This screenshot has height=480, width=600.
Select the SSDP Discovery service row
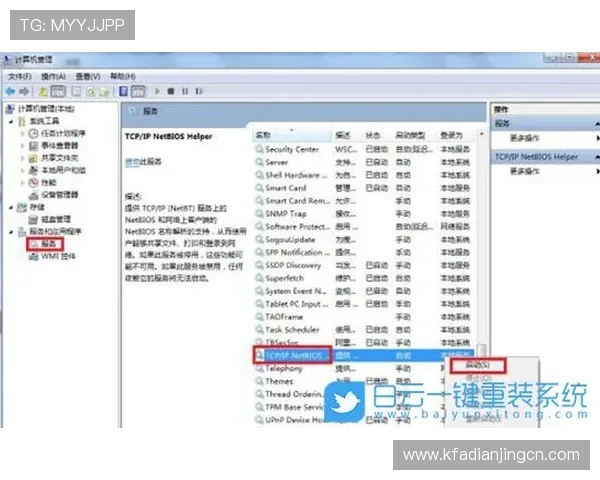[x=364, y=265]
